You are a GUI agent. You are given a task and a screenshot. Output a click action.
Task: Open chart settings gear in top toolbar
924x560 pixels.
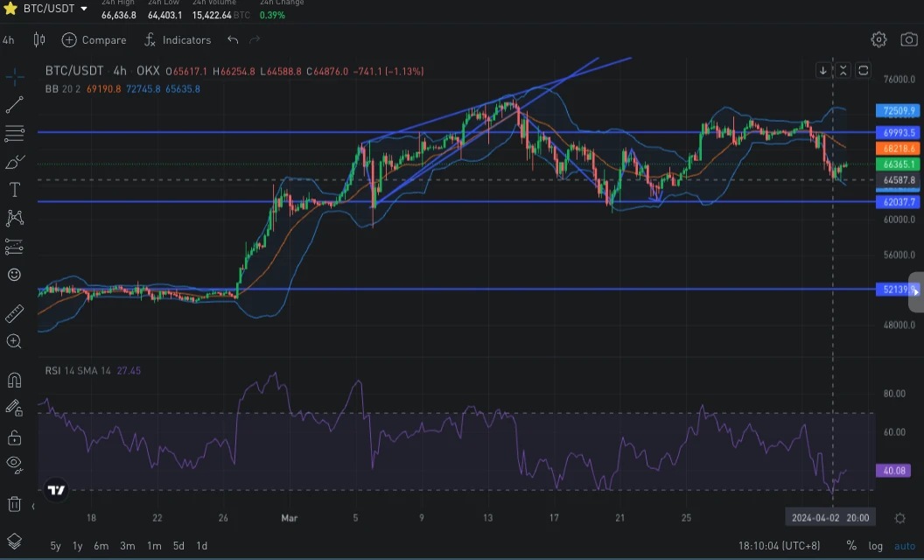tap(878, 39)
